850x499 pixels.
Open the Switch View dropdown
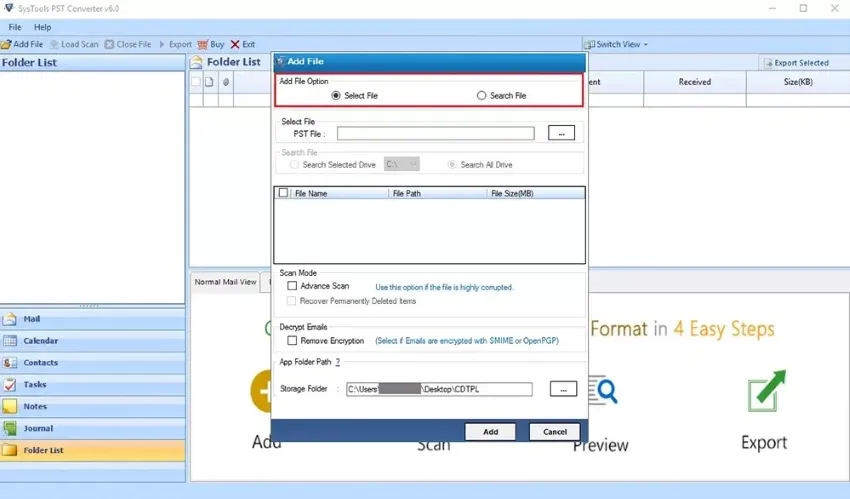coord(616,44)
